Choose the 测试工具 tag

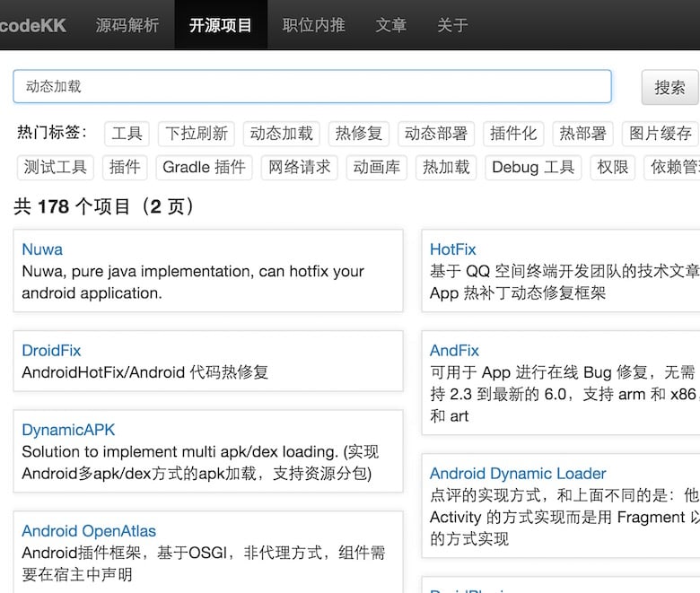[x=56, y=168]
